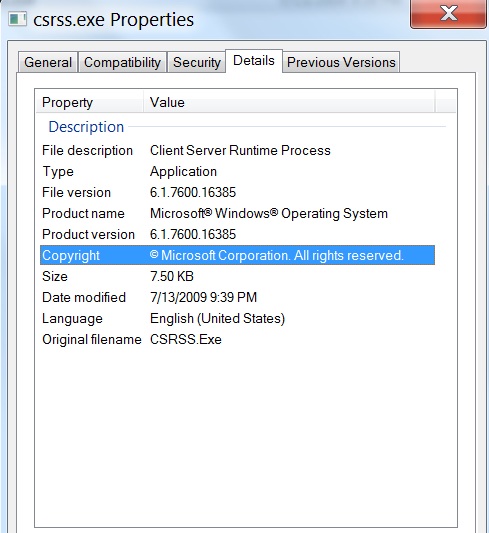This screenshot has height=533, width=489.
Task: Select the Date modified row
Action: pos(237,297)
